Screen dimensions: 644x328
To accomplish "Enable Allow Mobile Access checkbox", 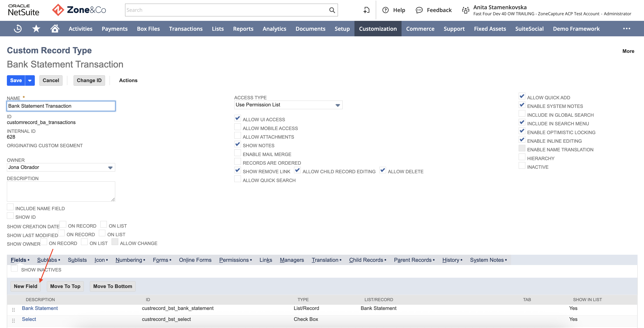I will tap(238, 127).
